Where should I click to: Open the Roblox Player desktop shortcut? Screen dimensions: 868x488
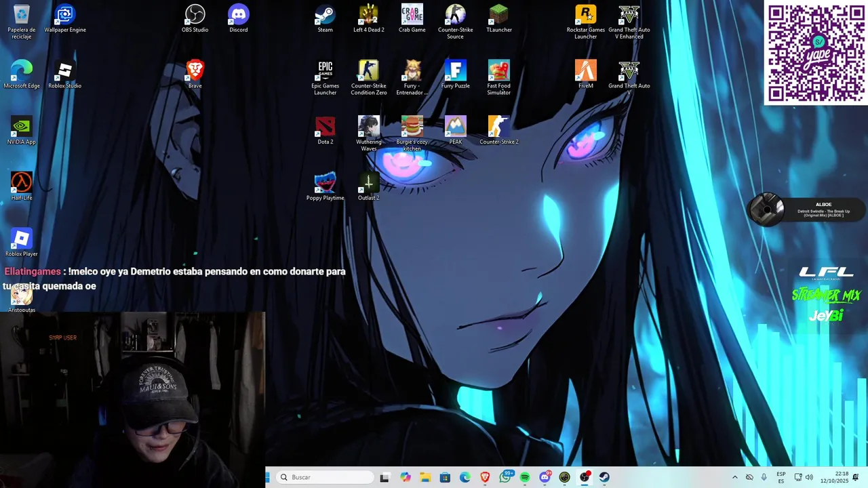[x=22, y=243]
